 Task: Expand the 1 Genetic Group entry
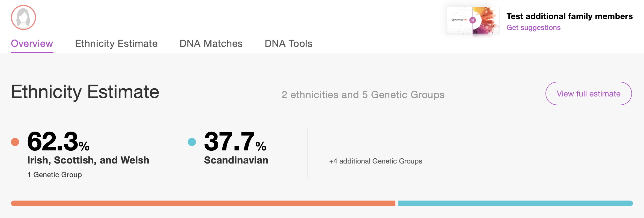point(55,175)
